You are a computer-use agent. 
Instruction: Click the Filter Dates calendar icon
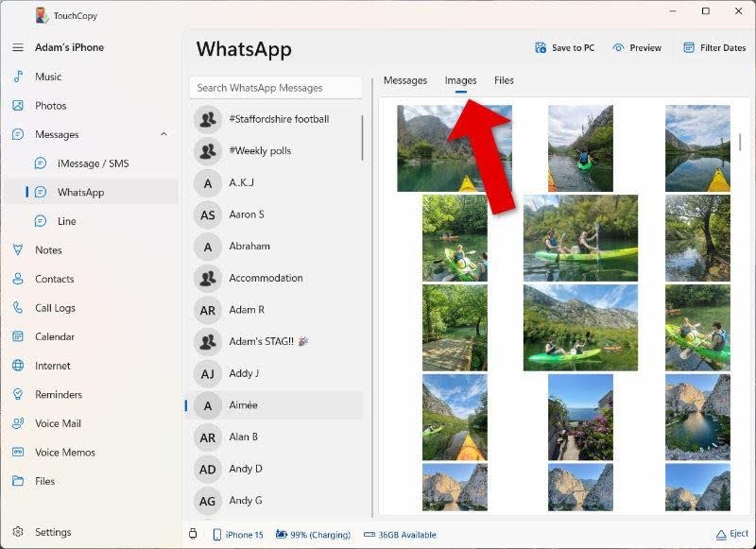coord(689,47)
